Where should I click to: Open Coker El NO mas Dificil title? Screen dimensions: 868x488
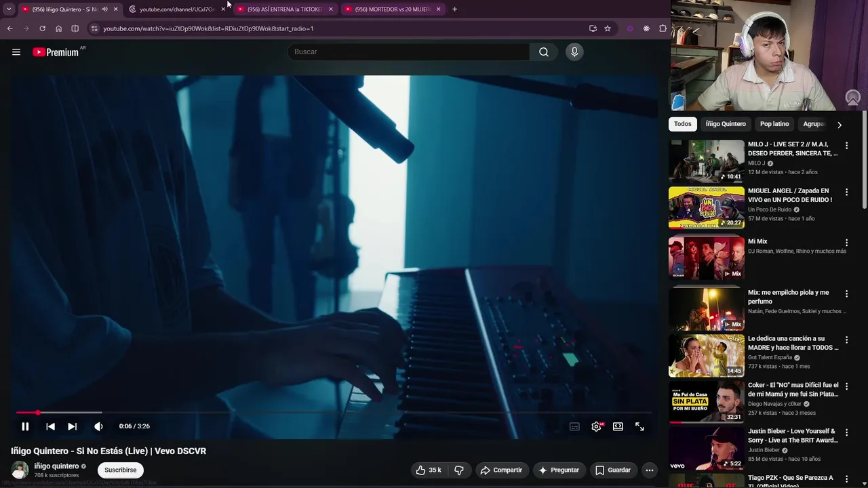pos(793,390)
